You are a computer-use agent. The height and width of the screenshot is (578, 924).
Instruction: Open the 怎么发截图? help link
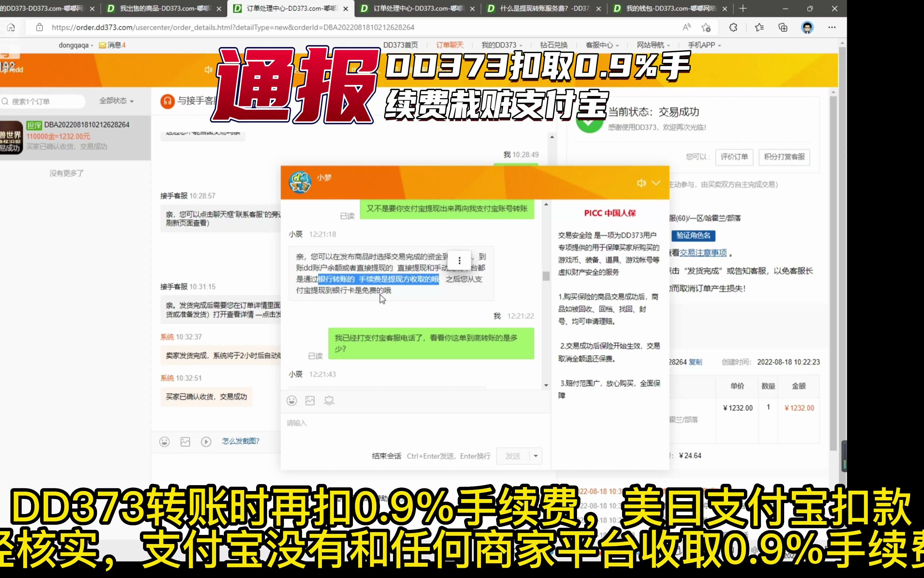coord(241,441)
